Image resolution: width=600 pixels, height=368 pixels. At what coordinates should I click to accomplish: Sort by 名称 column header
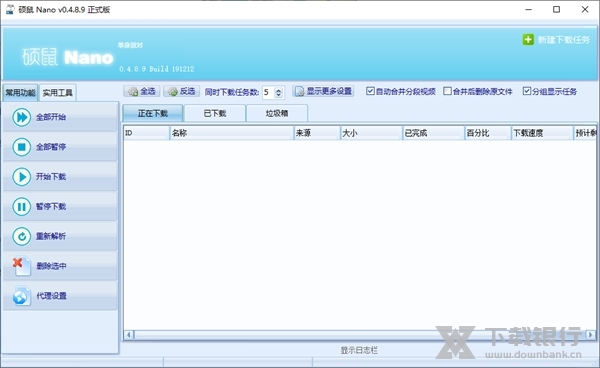[232, 133]
